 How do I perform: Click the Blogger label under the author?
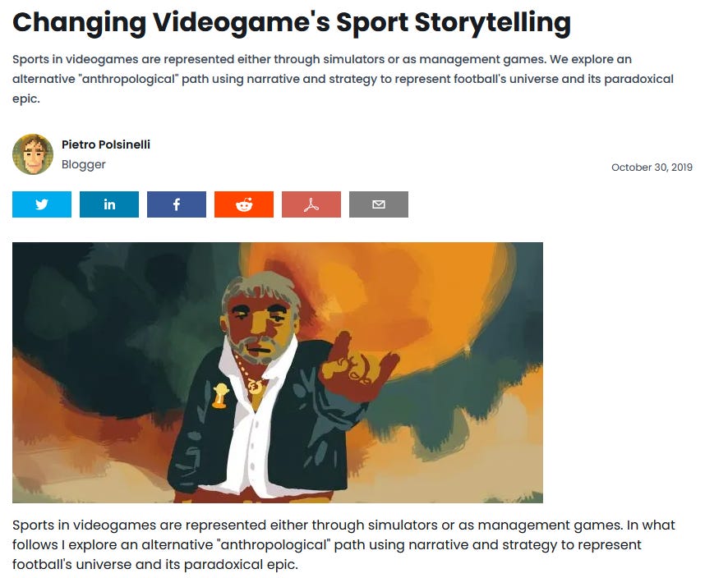[x=84, y=165]
